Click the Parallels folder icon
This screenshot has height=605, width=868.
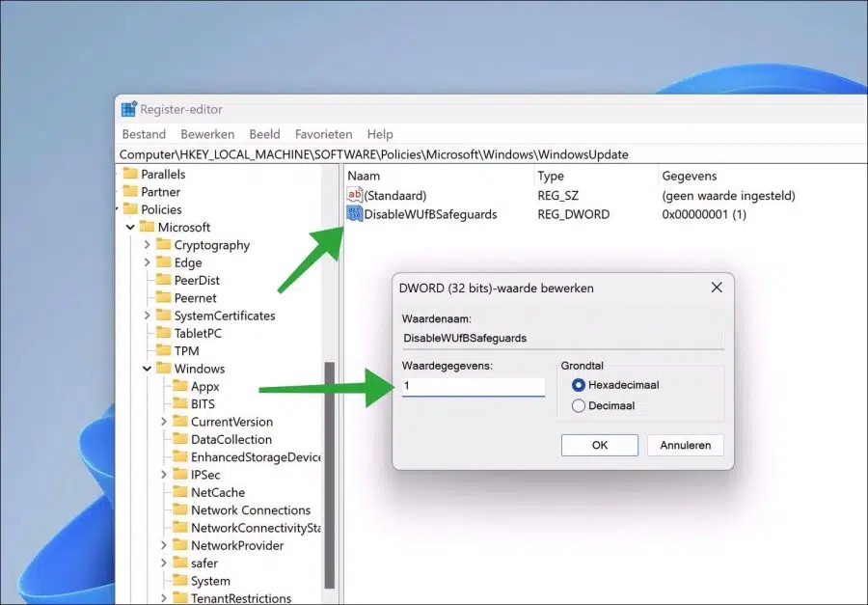click(130, 174)
